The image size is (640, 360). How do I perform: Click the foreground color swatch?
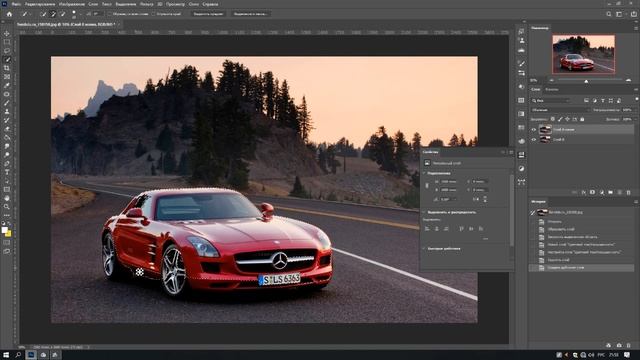click(4, 230)
